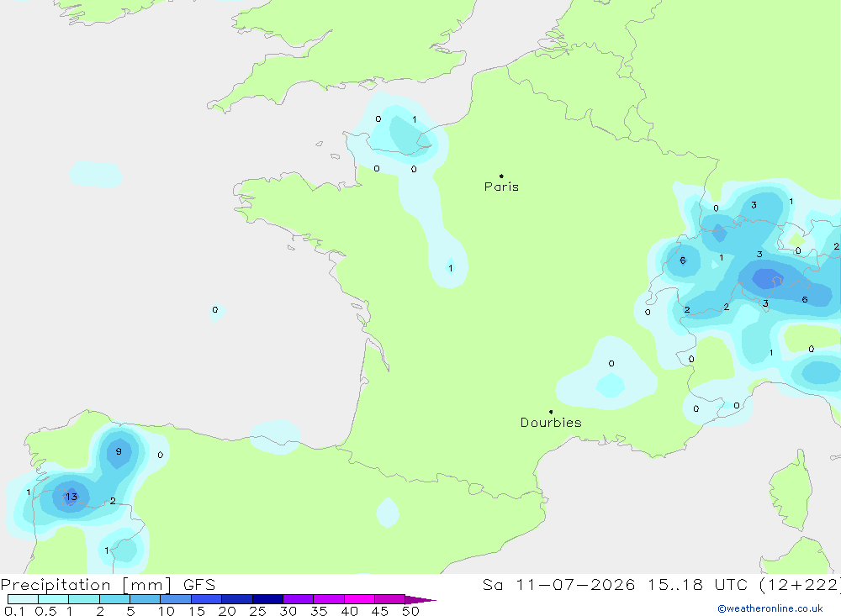This screenshot has height=616, width=841.
Task: Click the legend label '0.5'
Action: pyautogui.click(x=45, y=611)
